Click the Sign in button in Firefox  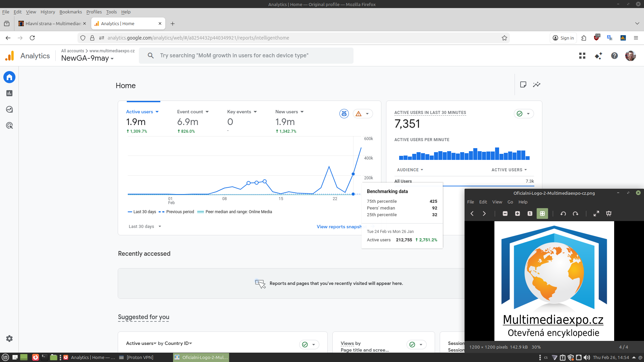[x=563, y=38]
